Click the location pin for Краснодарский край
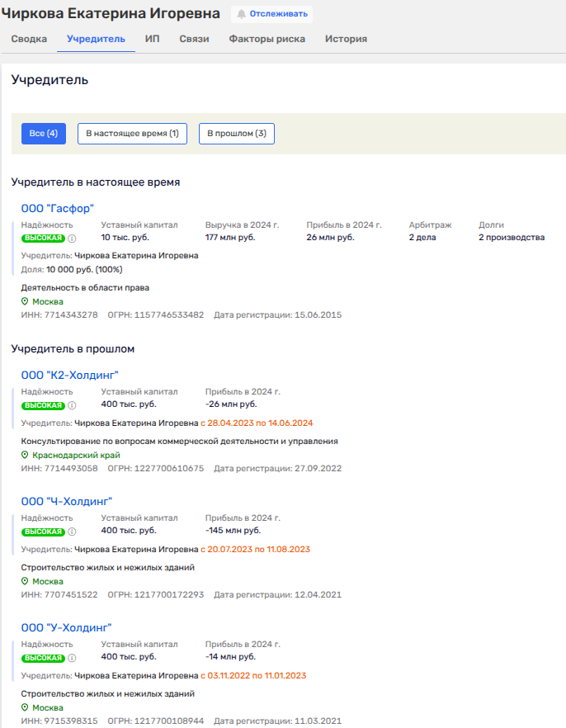Viewport: 566px width, 728px height. [25, 455]
